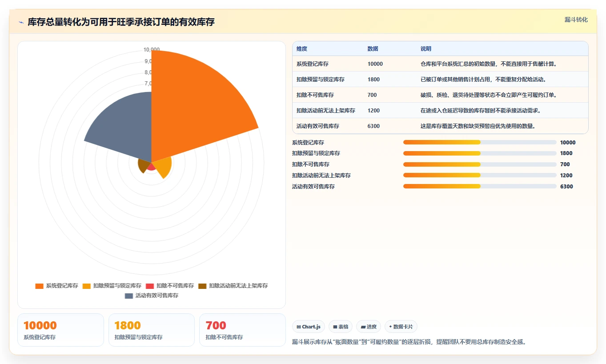
Task: Click the 扣除不可售库存 progress bar
Action: pyautogui.click(x=480, y=164)
